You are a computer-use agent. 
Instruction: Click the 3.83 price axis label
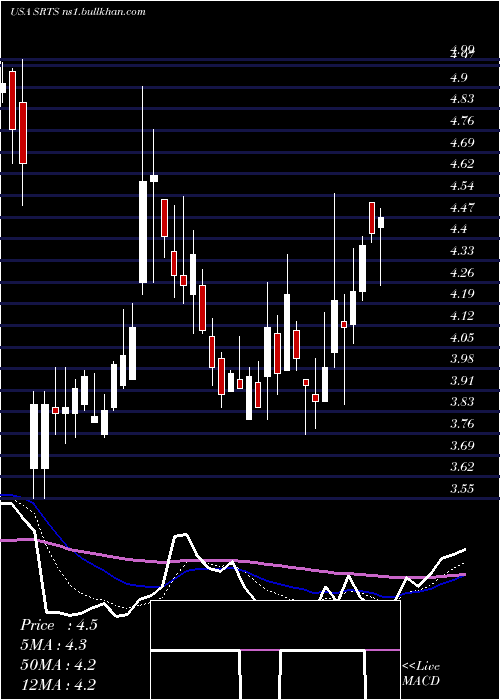(462, 402)
